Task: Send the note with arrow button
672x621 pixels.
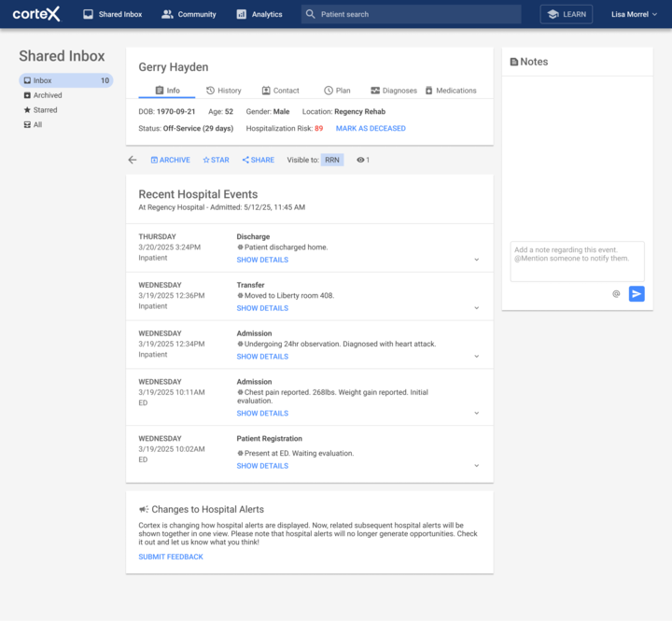Action: (x=637, y=294)
